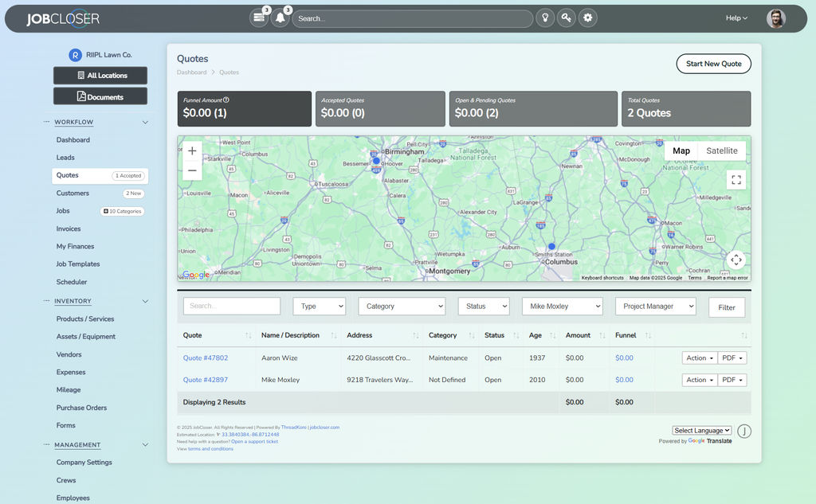816x504 pixels.
Task: Open the notifications bell with 3 alerts
Action: click(x=280, y=18)
